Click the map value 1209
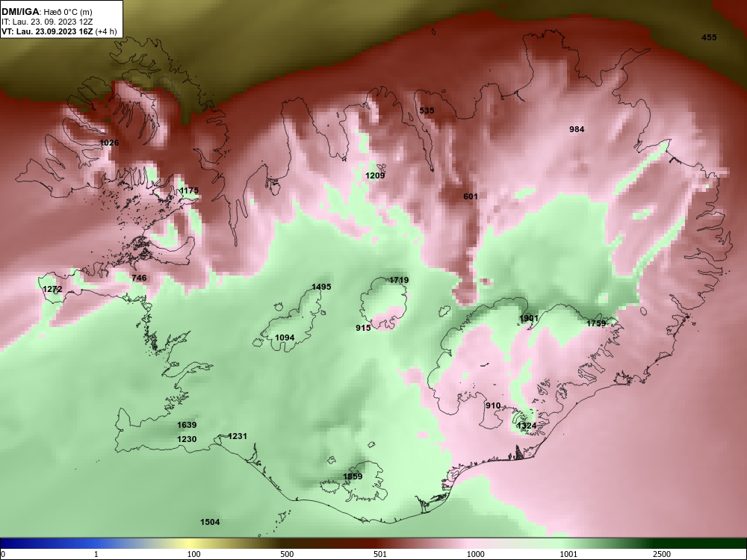747x560 pixels. (x=375, y=175)
